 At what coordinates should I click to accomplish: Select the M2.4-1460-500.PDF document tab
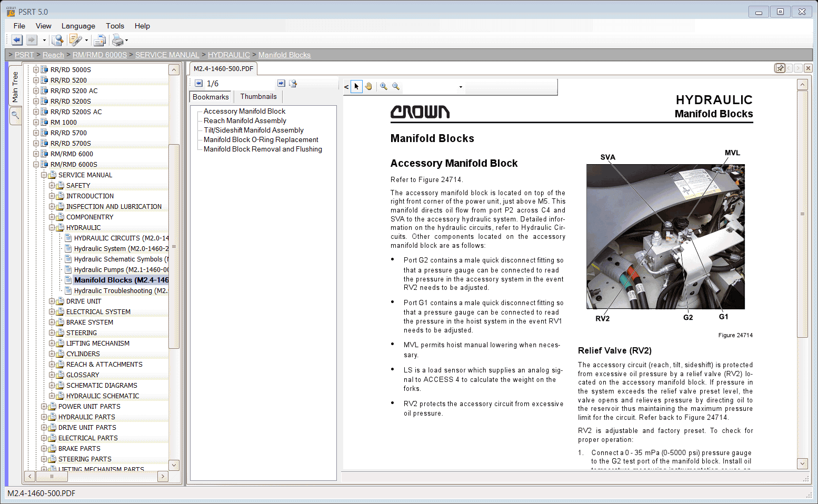click(223, 68)
